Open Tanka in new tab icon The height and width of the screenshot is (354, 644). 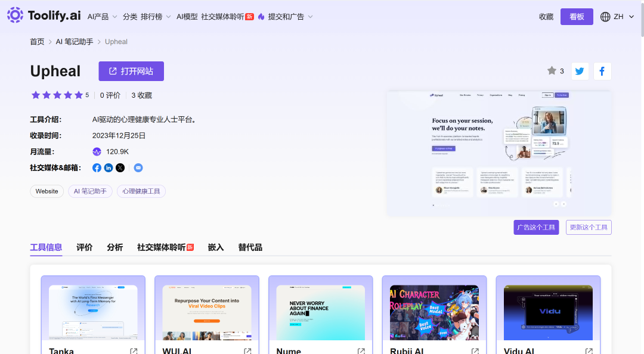[134, 351]
